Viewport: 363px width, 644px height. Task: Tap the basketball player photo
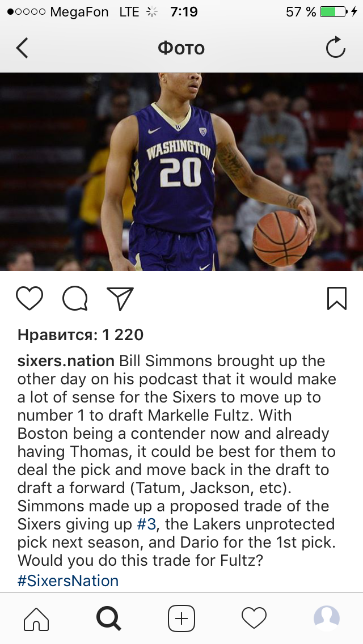(x=181, y=172)
